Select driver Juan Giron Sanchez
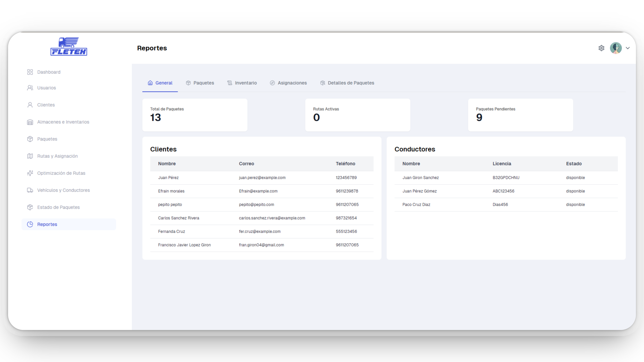The width and height of the screenshot is (644, 362). (421, 178)
